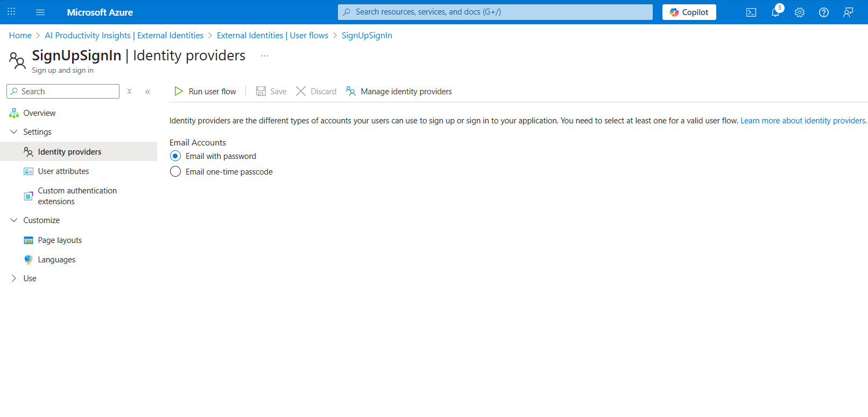The width and height of the screenshot is (868, 417).
Task: Click the Custom authentication extensions icon
Action: [29, 196]
